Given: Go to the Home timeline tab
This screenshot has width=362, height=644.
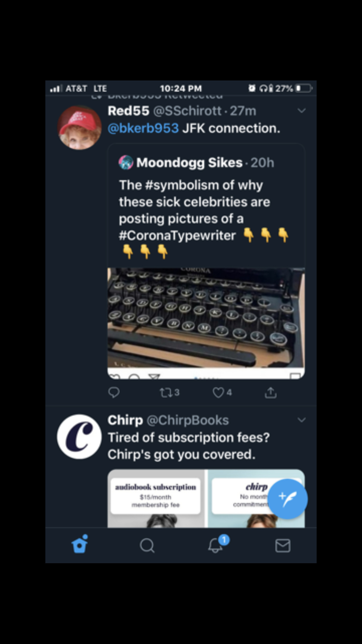Looking at the screenshot, I should pyautogui.click(x=80, y=545).
